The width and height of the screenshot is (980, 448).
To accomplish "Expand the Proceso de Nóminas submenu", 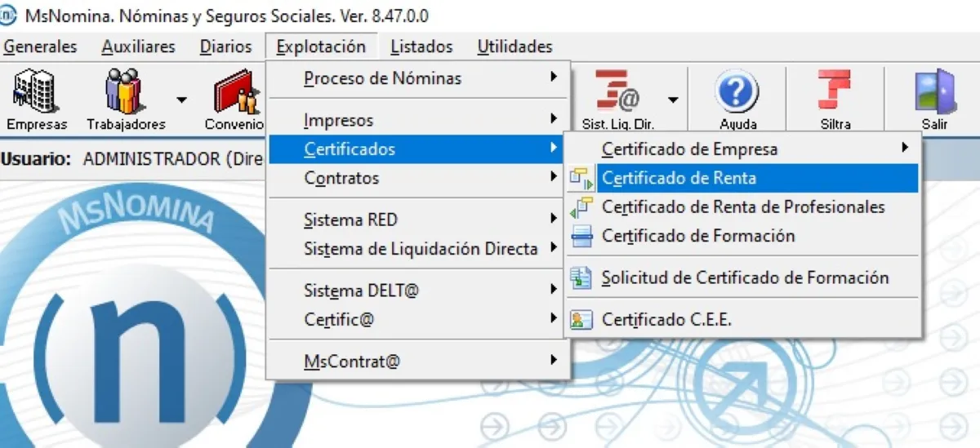I will click(416, 78).
